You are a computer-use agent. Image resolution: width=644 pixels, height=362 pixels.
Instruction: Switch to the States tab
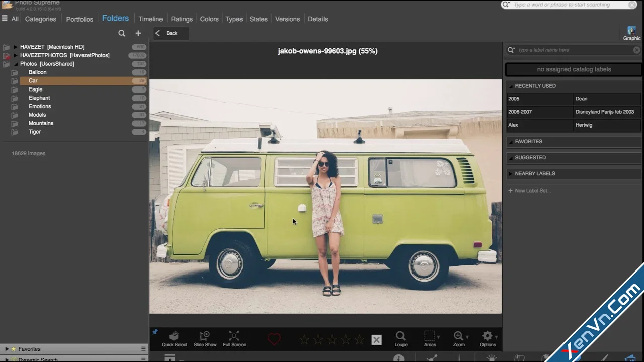click(x=258, y=19)
